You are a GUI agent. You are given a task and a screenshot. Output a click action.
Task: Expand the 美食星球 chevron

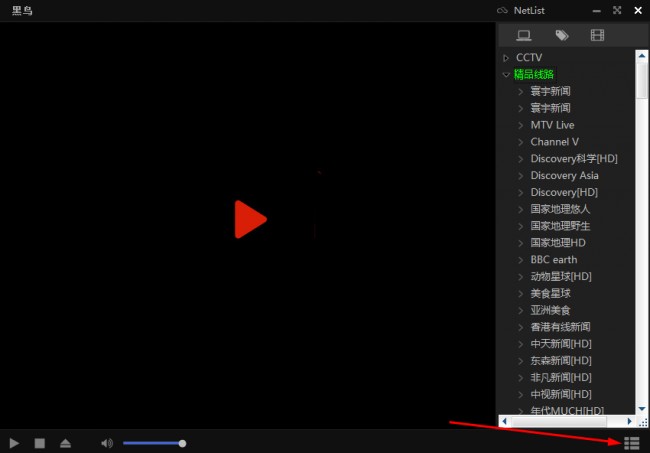tap(521, 294)
